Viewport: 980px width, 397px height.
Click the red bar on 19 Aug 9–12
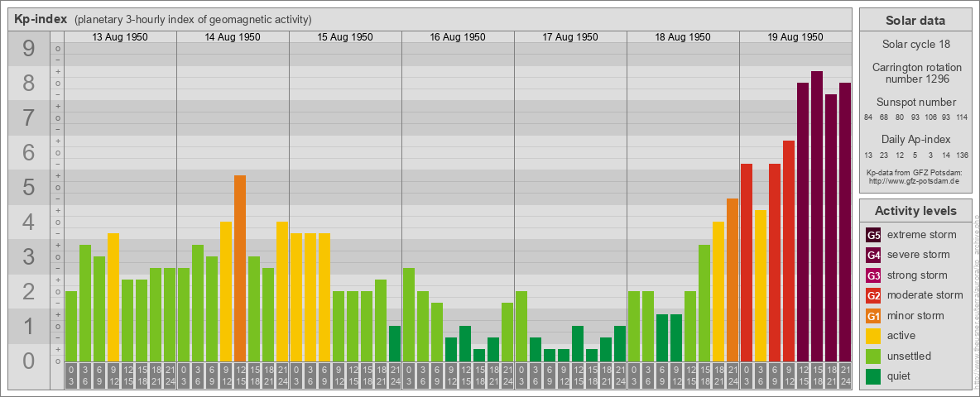[x=789, y=251]
